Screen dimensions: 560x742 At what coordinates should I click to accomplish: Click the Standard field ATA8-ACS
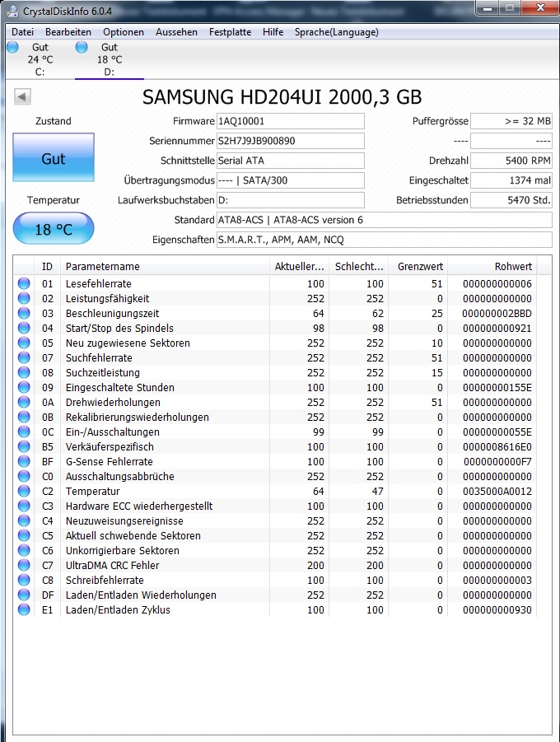[385, 220]
